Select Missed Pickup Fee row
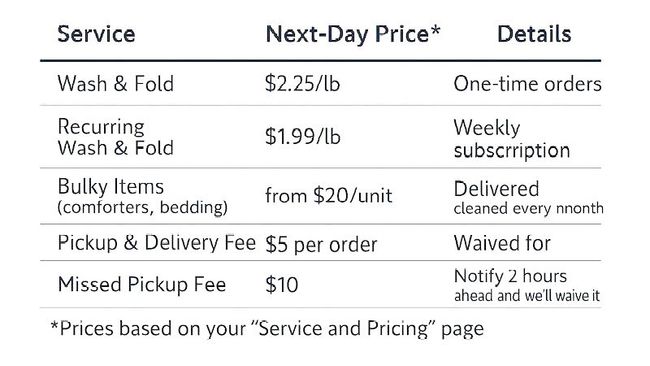The height and width of the screenshot is (366, 650). click(x=320, y=285)
